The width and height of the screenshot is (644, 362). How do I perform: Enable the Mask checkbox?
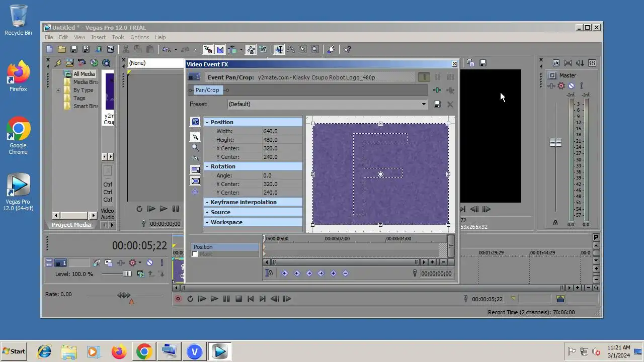click(x=195, y=254)
